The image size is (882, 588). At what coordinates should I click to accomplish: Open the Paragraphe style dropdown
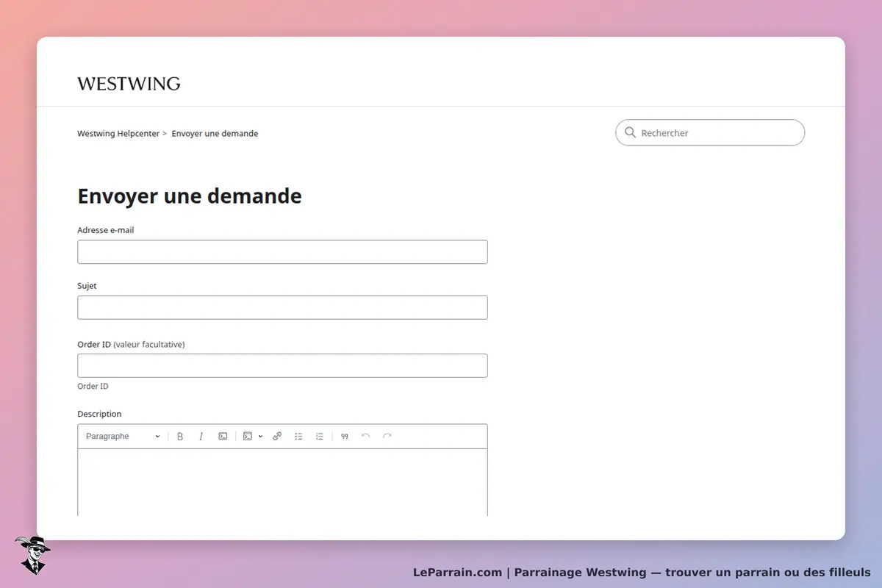pos(123,437)
